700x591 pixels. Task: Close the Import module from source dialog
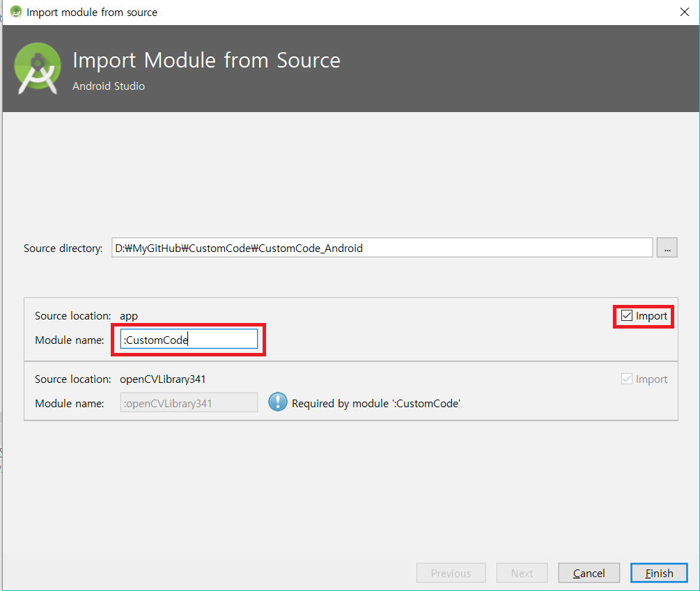coord(685,12)
